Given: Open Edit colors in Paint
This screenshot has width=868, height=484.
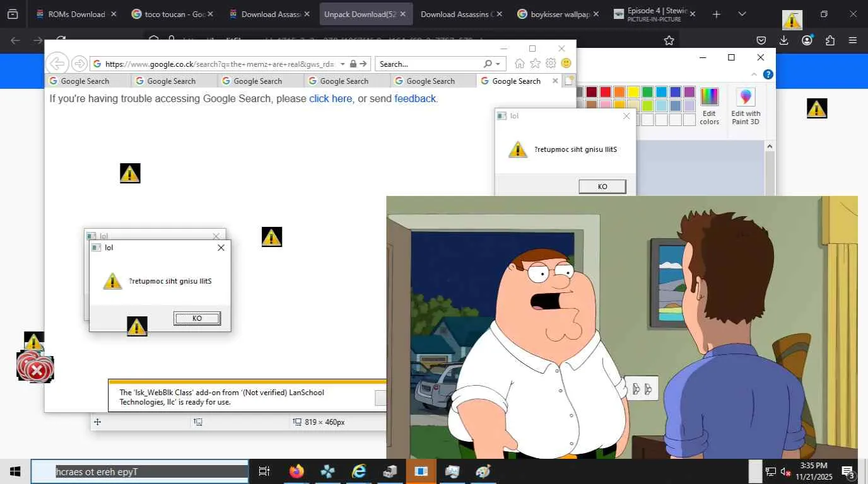Looking at the screenshot, I should 710,107.
